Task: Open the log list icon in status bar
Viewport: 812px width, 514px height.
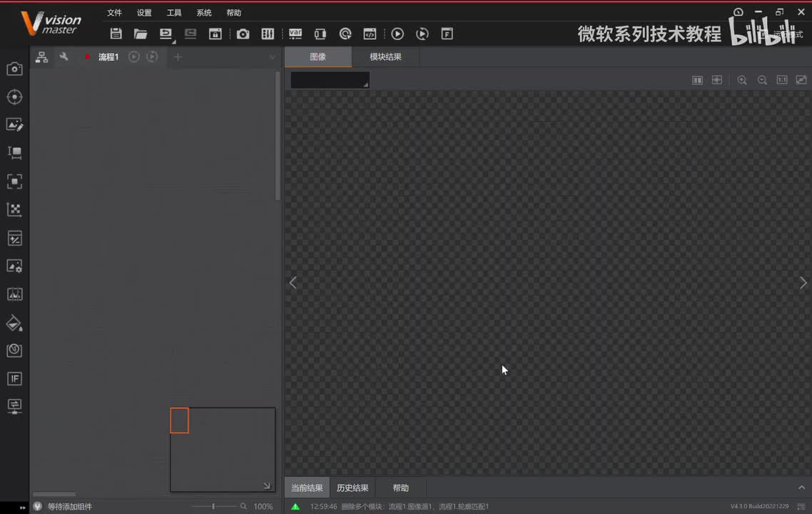Action: tap(801, 506)
